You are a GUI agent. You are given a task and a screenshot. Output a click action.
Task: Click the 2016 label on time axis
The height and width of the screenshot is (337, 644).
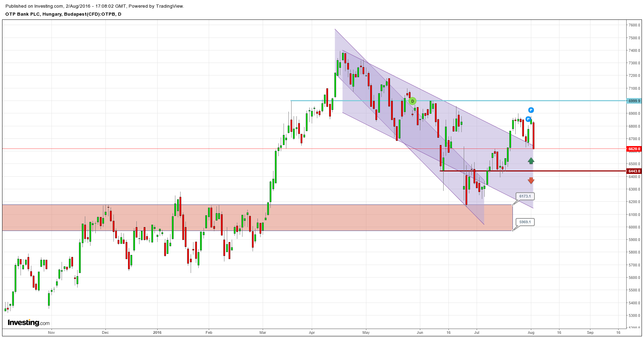pyautogui.click(x=157, y=332)
